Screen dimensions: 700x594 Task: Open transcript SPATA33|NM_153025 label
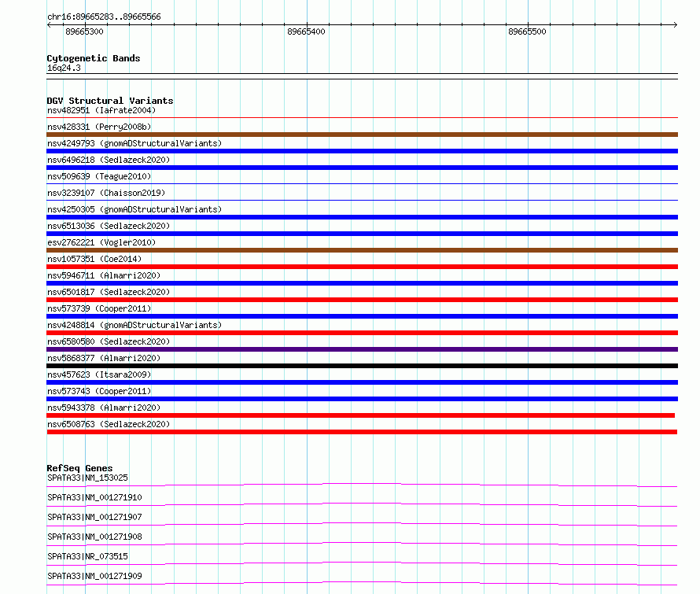click(87, 478)
